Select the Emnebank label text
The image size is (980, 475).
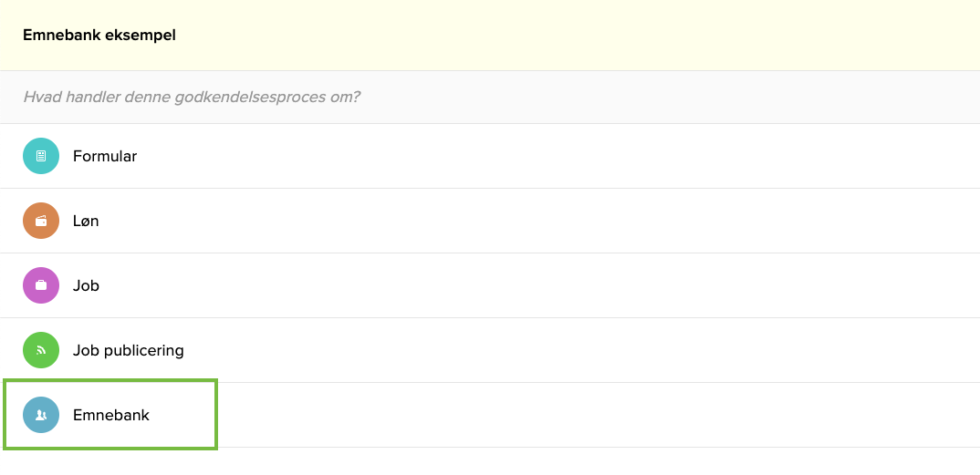click(111, 415)
